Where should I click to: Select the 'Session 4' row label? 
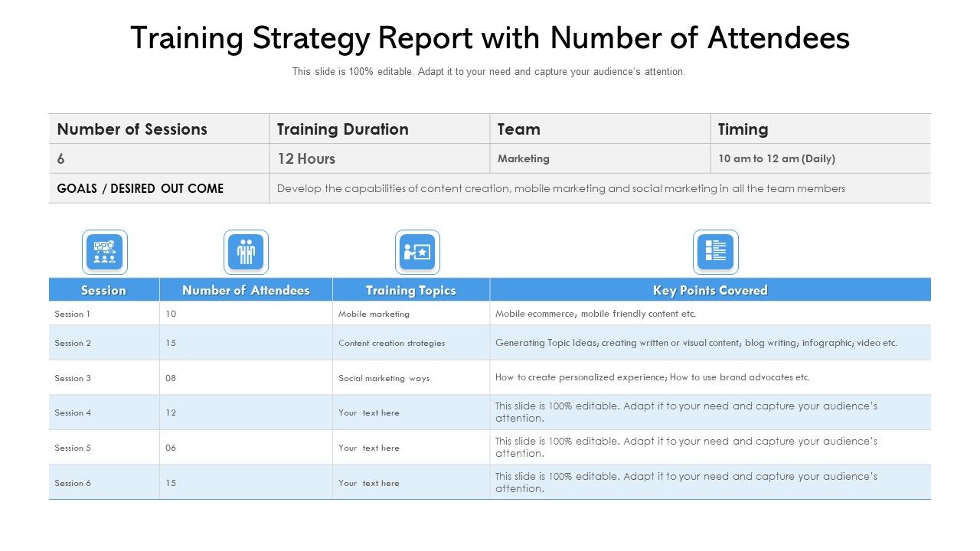click(x=73, y=412)
